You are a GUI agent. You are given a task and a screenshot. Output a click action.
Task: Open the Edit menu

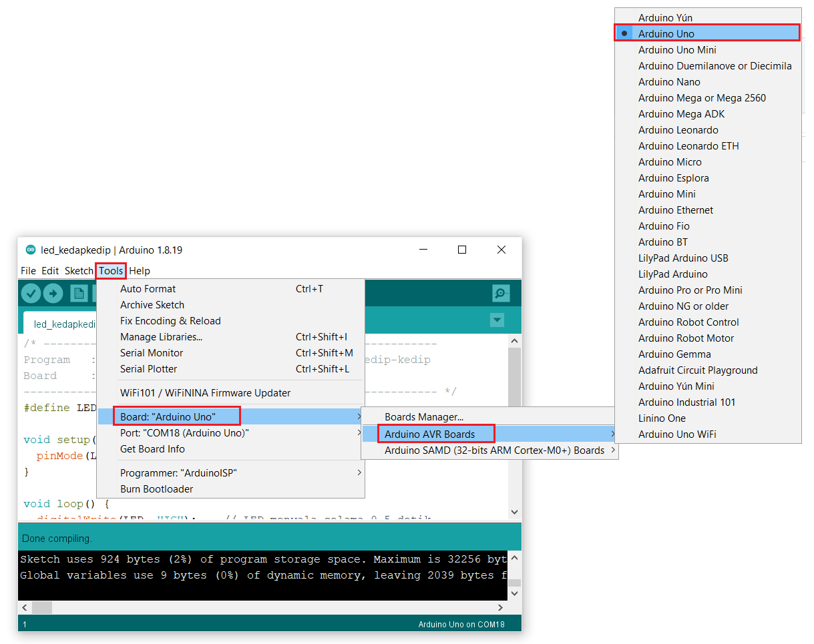50,271
